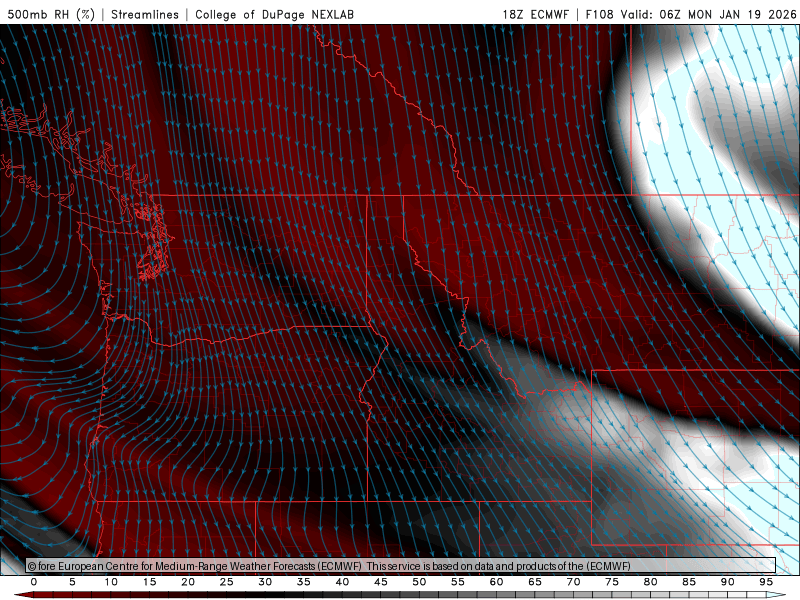This screenshot has width=800, height=600.
Task: Click 'College of DuPage NEXLAB' header text
Action: [274, 14]
